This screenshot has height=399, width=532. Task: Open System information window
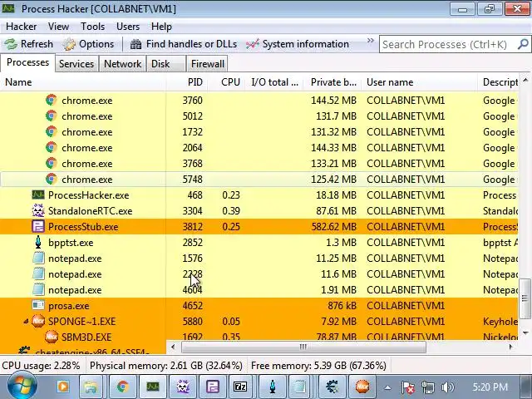click(x=298, y=44)
